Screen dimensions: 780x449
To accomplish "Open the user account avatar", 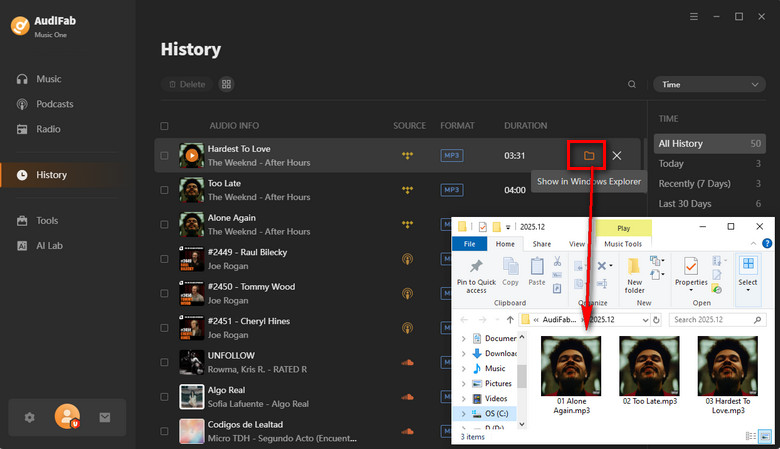I will (x=67, y=417).
